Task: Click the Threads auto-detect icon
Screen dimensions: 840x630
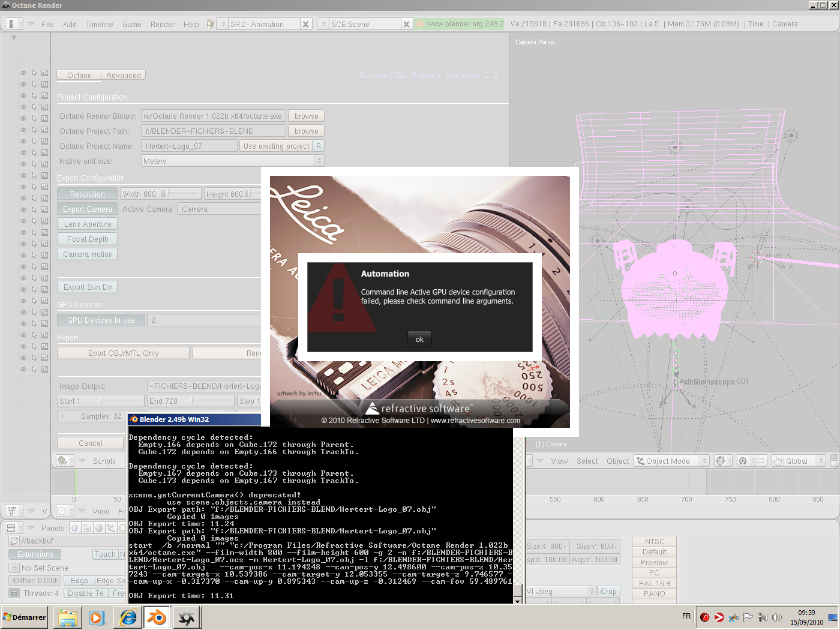Action: point(14,593)
